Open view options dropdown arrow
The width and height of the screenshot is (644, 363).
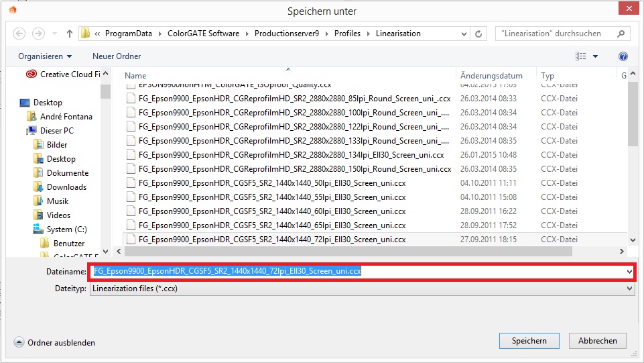click(x=595, y=56)
